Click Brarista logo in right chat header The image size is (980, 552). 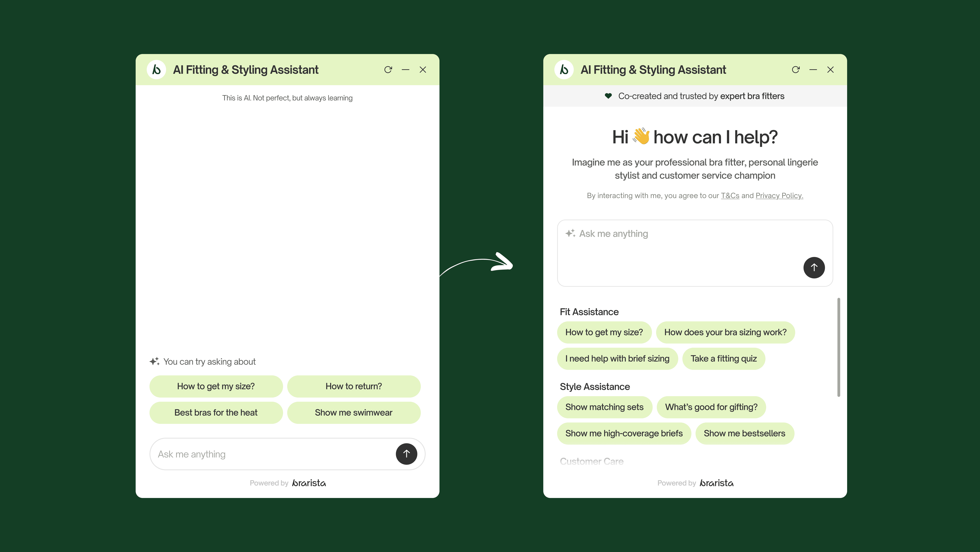[564, 70]
